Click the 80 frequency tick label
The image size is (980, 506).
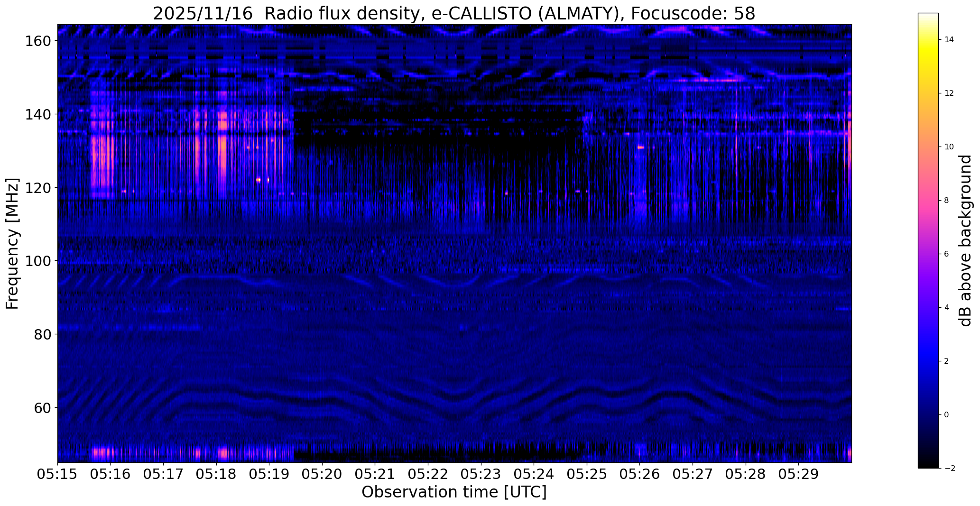(x=42, y=334)
